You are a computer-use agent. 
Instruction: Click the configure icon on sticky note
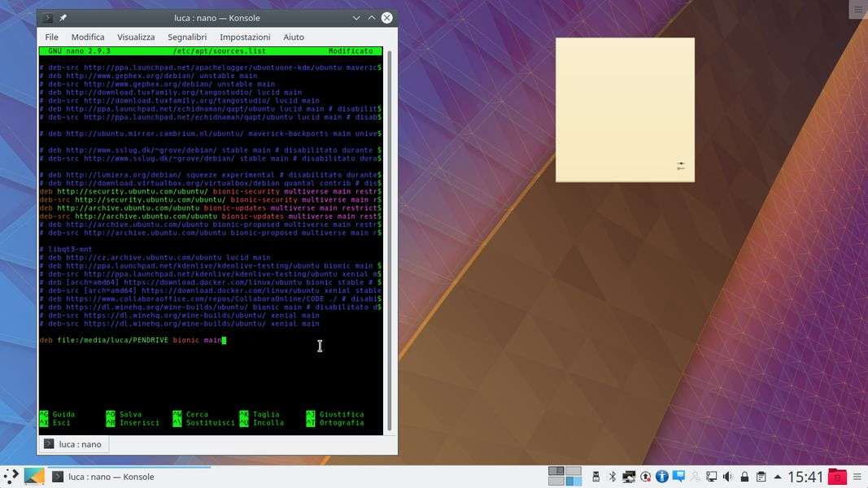click(x=681, y=166)
